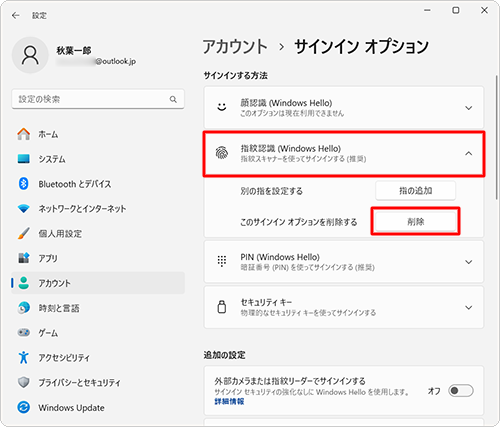Select Bluetooth とデバイス in sidebar
Viewport: 500px width, 427px height.
(98, 184)
